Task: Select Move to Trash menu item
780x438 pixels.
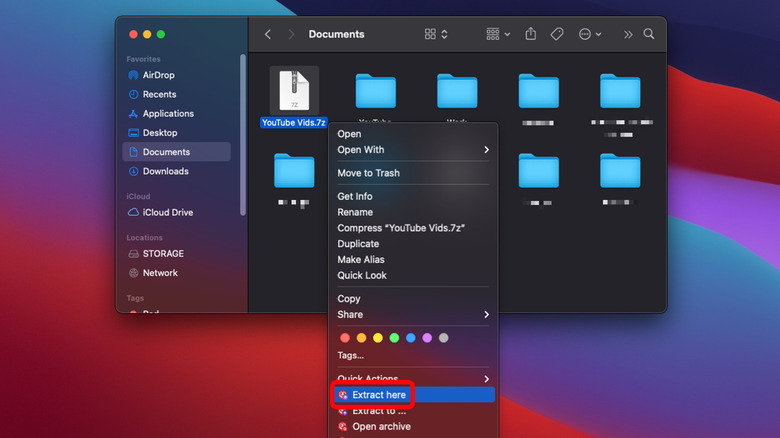Action: click(368, 173)
